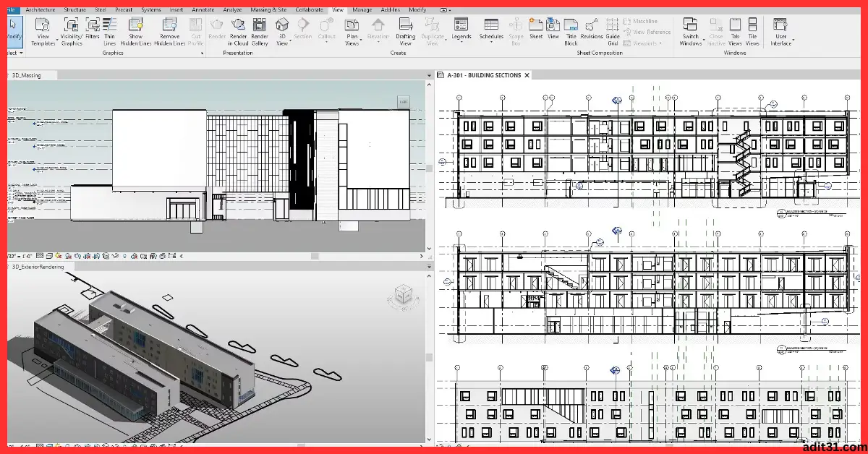Screen dimensions: 868x454
Task: Click the Add-Ins ribbon tab
Action: coord(391,10)
